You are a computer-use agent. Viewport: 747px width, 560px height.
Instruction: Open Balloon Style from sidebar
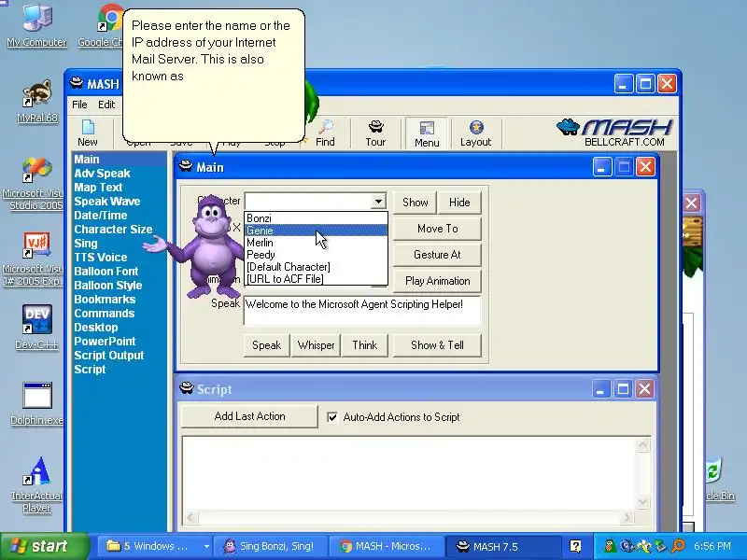(x=108, y=286)
